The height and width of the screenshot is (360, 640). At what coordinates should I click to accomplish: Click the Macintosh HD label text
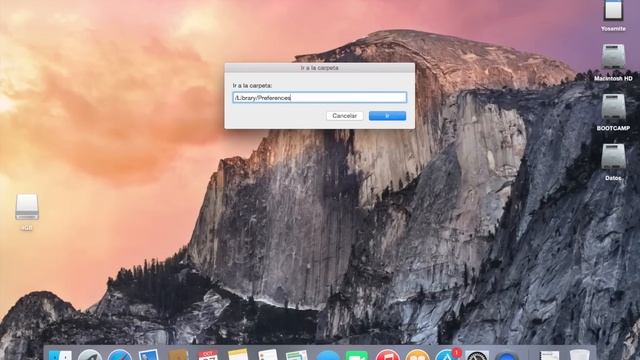tap(613, 78)
